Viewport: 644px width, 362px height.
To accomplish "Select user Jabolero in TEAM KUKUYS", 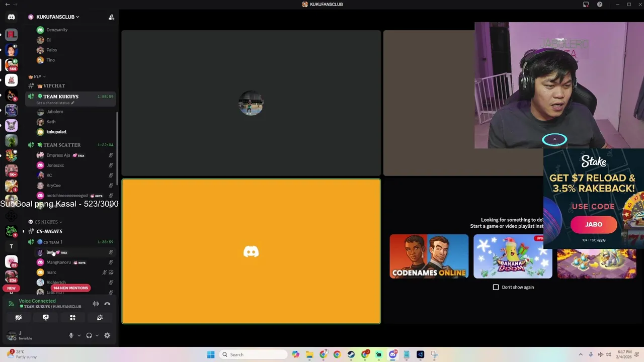I will point(75,112).
